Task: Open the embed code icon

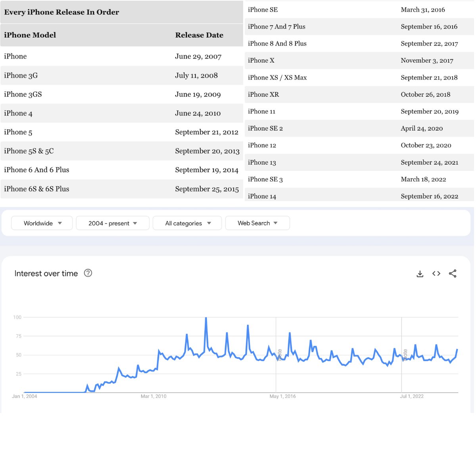Action: tap(436, 273)
